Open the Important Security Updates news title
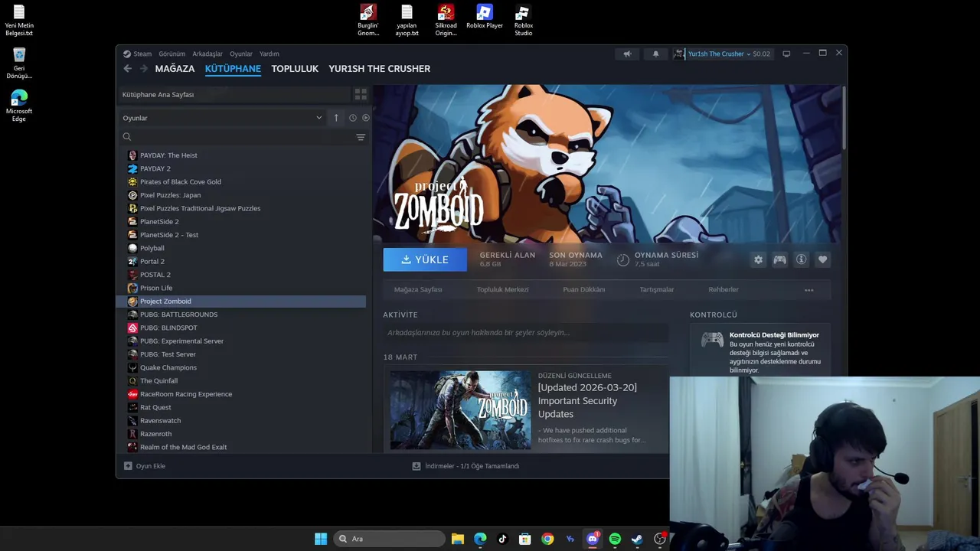The height and width of the screenshot is (551, 980). 587,401
